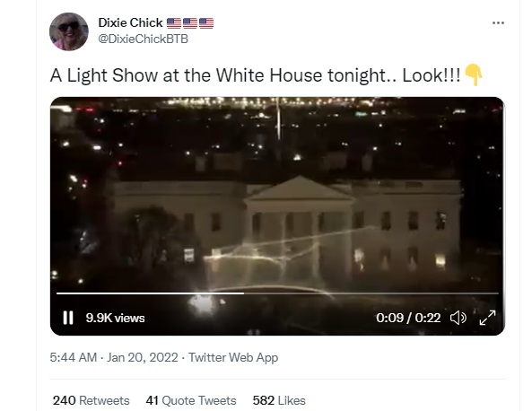Pause the video playback
532x411 pixels.
click(68, 318)
